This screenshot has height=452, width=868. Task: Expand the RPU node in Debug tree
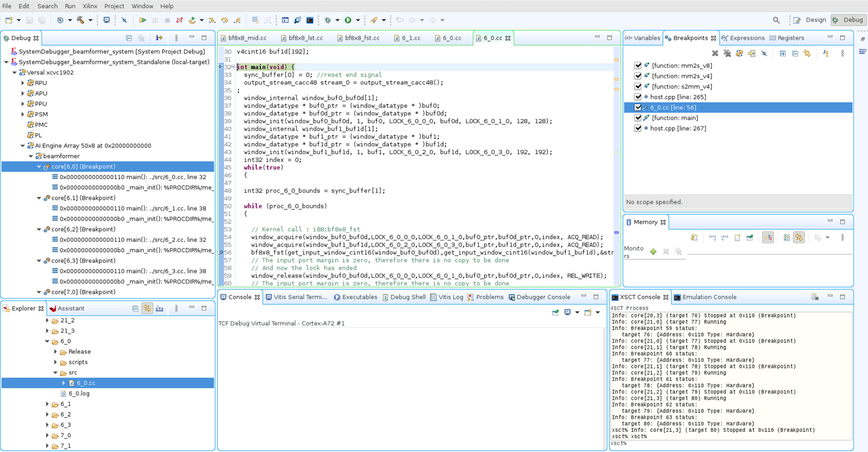point(23,83)
